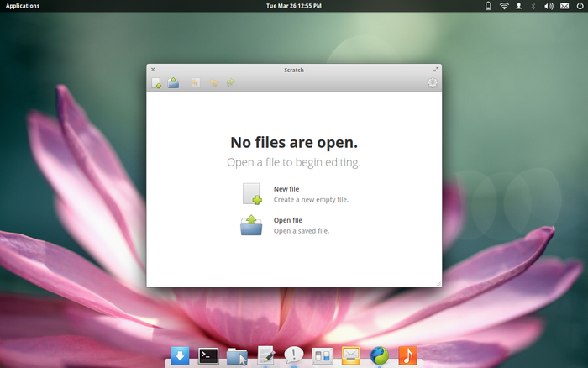Launch the Midori web browser from dock
Image resolution: width=588 pixels, height=368 pixels.
tap(379, 355)
